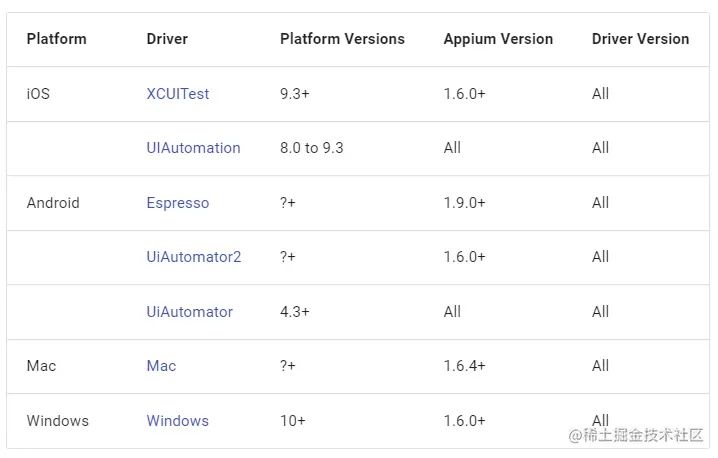Click the UIAutomation driver link
The height and width of the screenshot is (458, 718).
tap(193, 148)
